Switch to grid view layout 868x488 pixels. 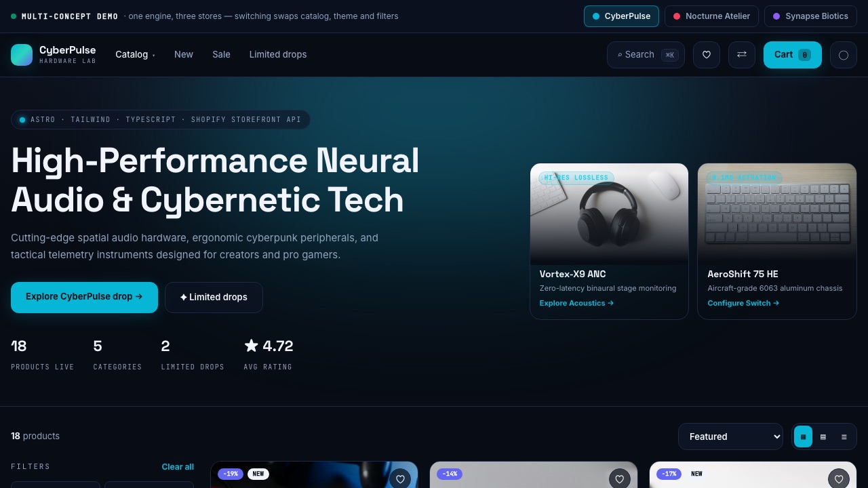click(x=803, y=437)
